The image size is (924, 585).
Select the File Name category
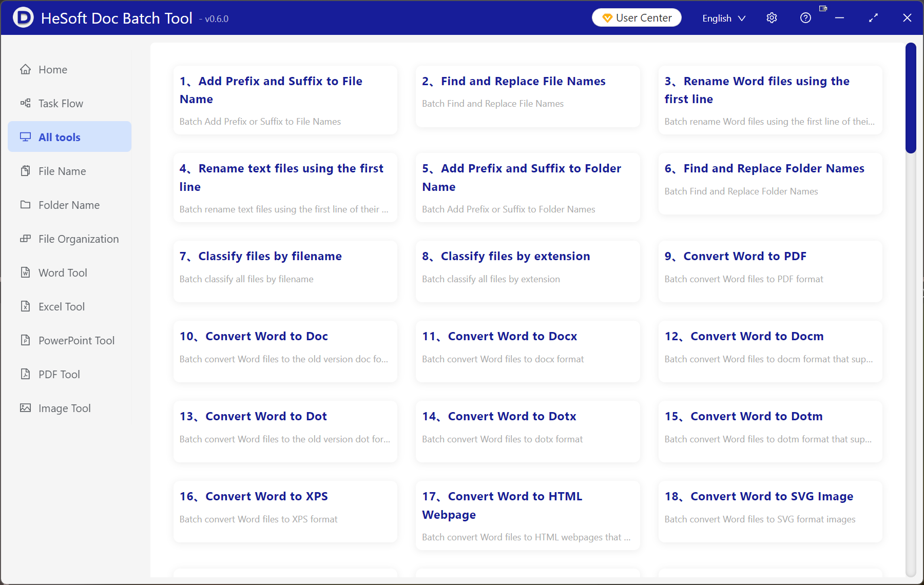tap(70, 171)
